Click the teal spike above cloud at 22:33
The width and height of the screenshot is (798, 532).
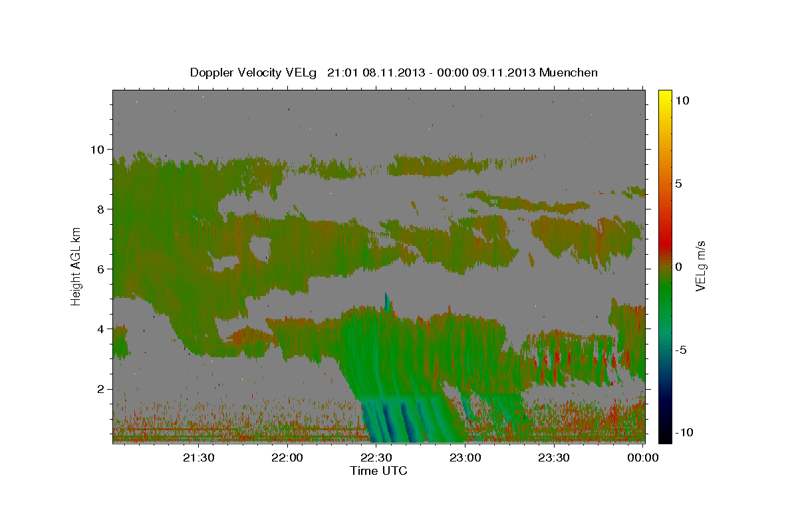[386, 301]
